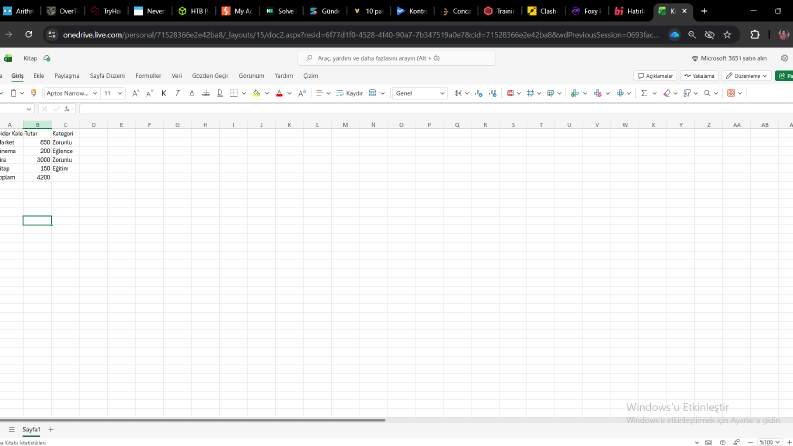Click the sort and filter icon

click(x=687, y=93)
